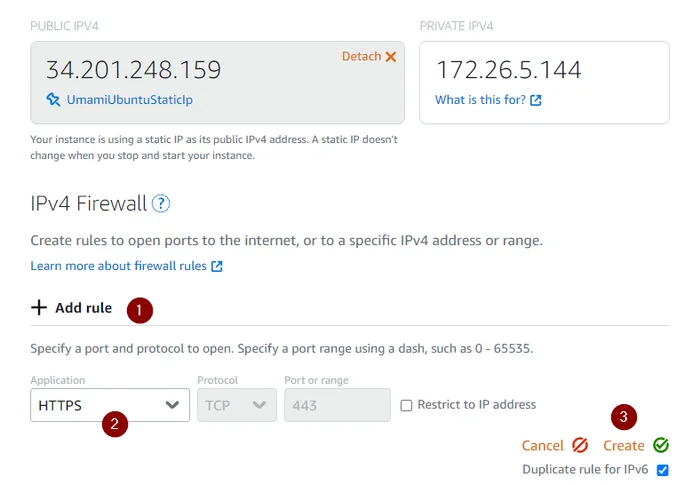700x485 pixels.
Task: Click the green Create checkmark icon
Action: 661,445
